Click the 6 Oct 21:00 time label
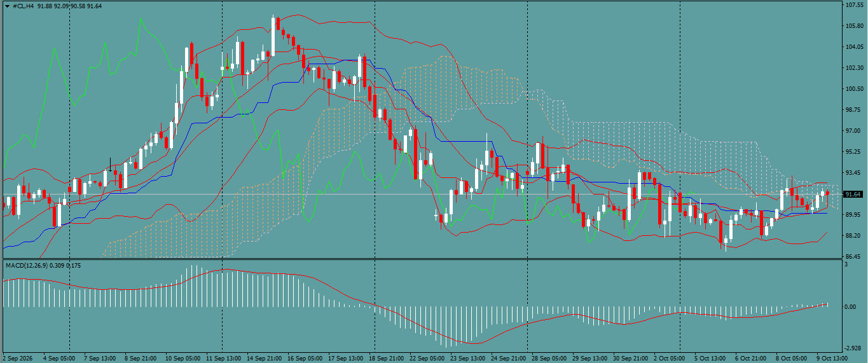 click(x=751, y=359)
